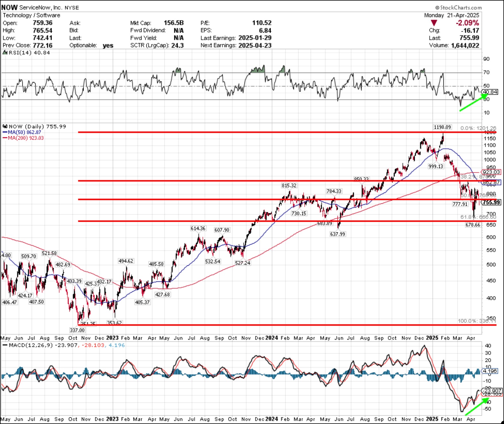Click the StockCharts.com copyright logo

tap(458, 7)
